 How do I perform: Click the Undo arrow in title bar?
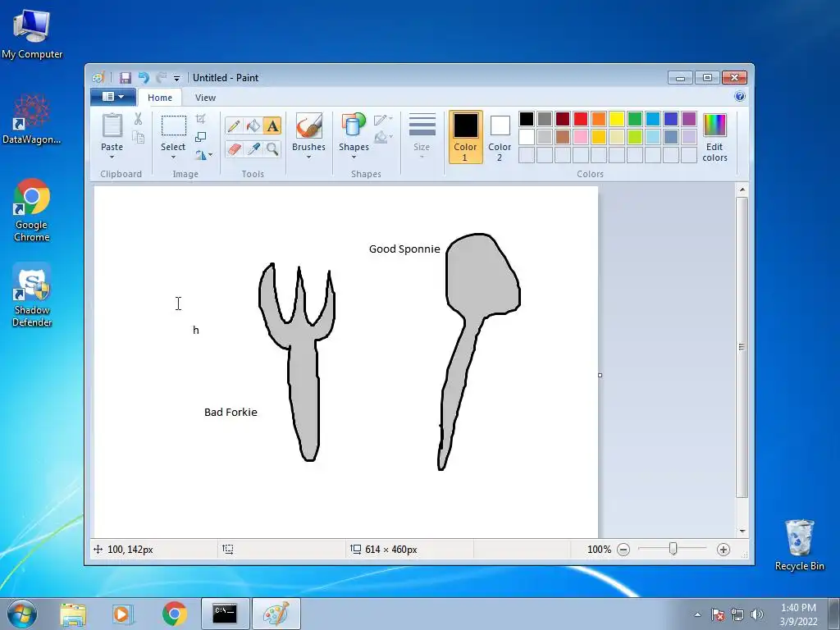(x=144, y=78)
